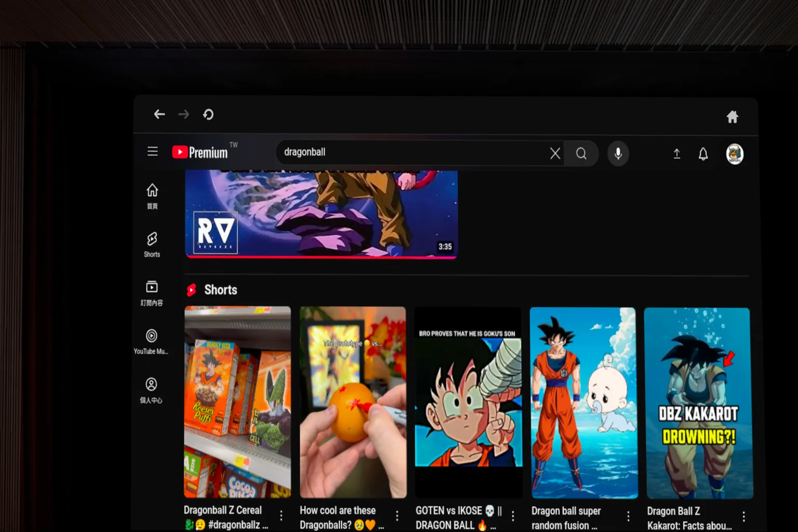Go back with the browser back arrow
798x532 pixels.
point(159,114)
